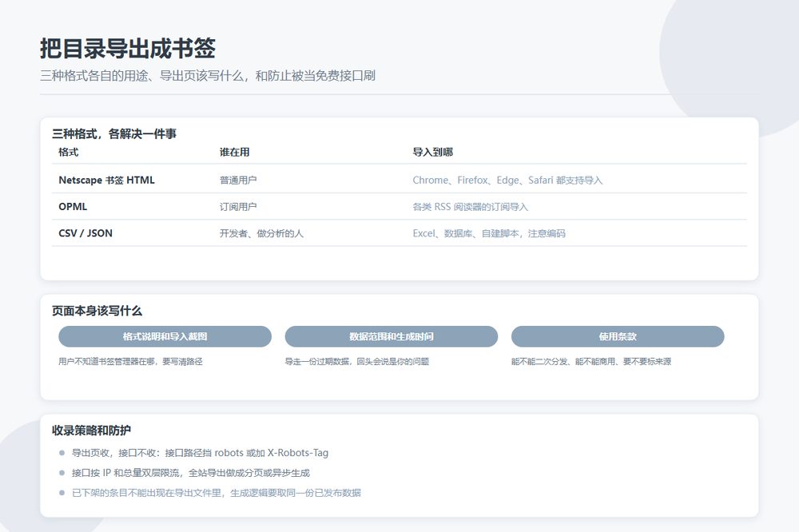The image size is (799, 532).
Task: Click the 使用条款 pill button
Action: pos(618,336)
